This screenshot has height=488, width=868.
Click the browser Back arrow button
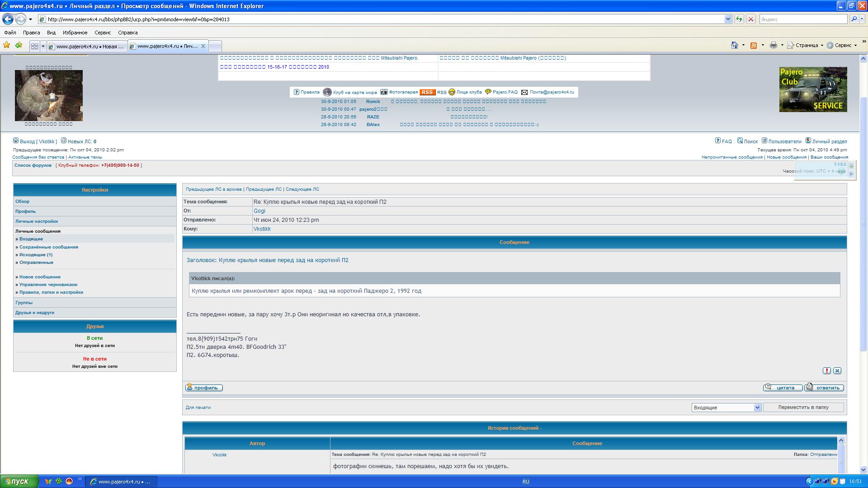[x=8, y=19]
